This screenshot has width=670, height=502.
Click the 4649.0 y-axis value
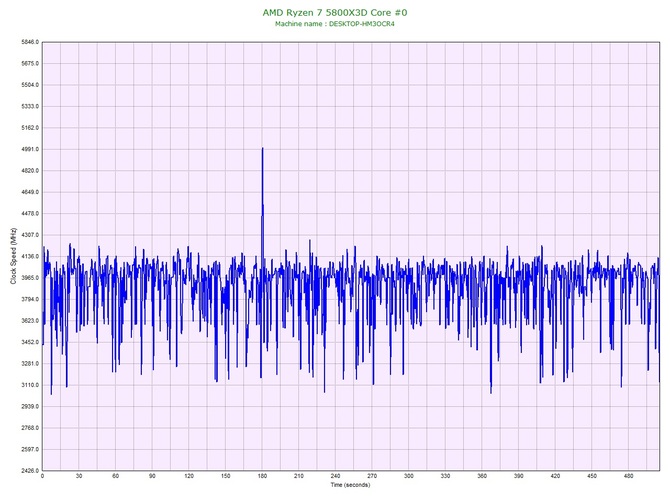click(x=30, y=192)
